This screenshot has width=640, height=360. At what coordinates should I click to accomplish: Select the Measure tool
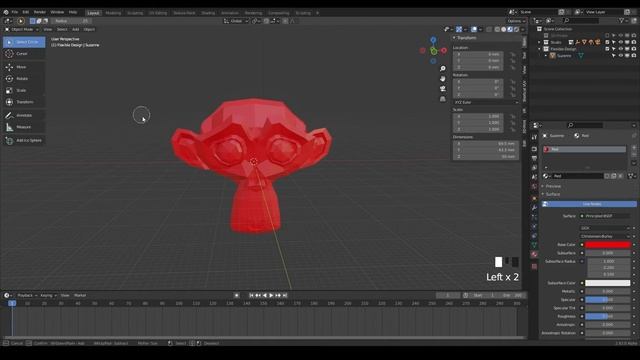coord(24,127)
